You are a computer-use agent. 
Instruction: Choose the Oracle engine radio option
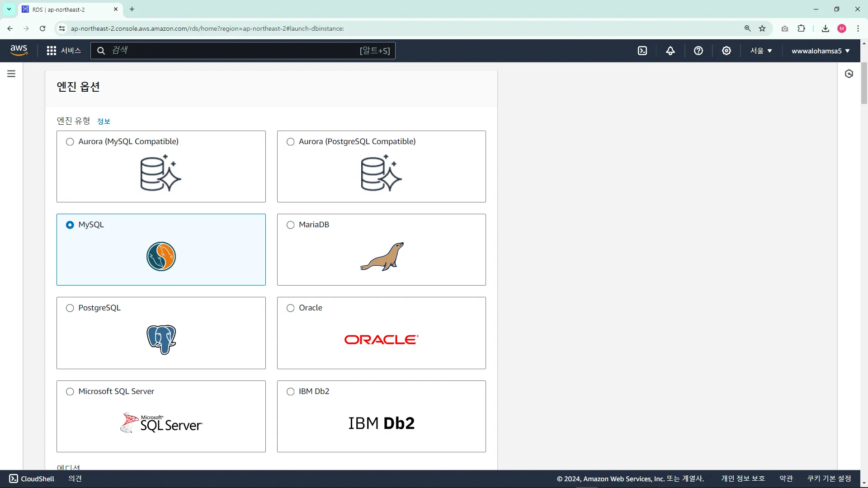(x=291, y=308)
